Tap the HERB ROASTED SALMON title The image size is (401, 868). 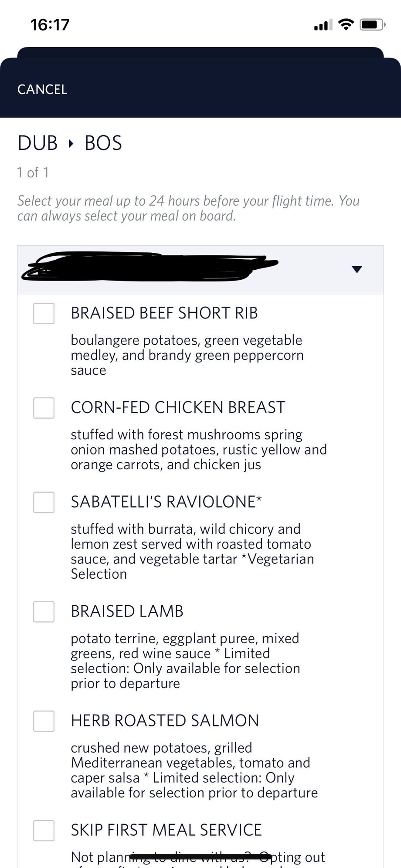coord(165,721)
